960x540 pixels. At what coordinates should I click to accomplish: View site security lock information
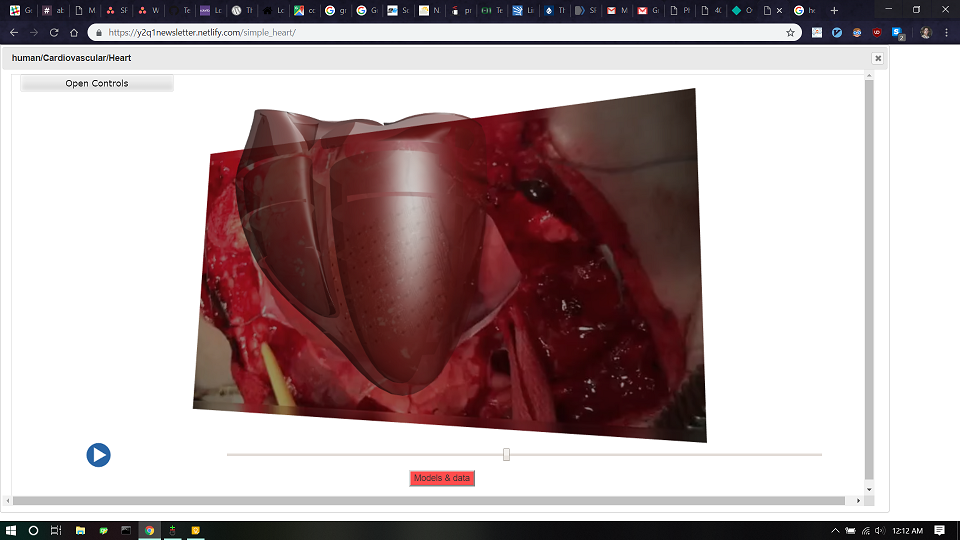pos(99,32)
